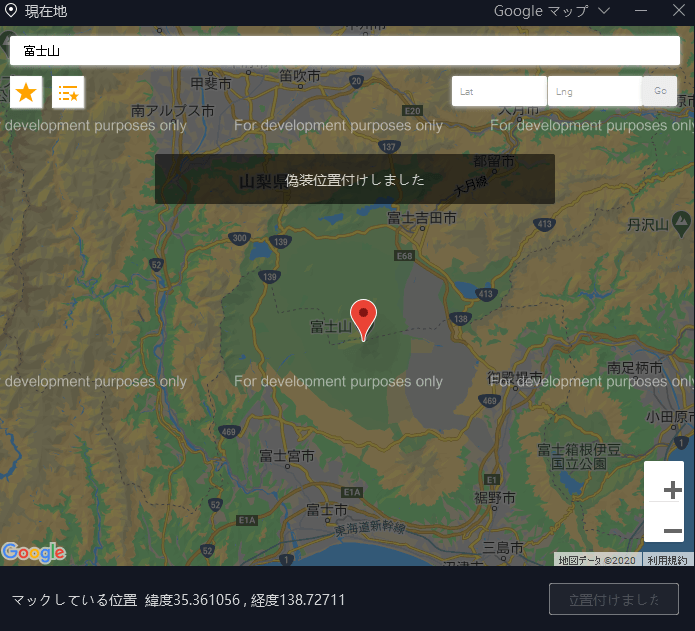This screenshot has width=695, height=631.
Task: Click the location pin icon beside 現在地
Action: pos(11,11)
